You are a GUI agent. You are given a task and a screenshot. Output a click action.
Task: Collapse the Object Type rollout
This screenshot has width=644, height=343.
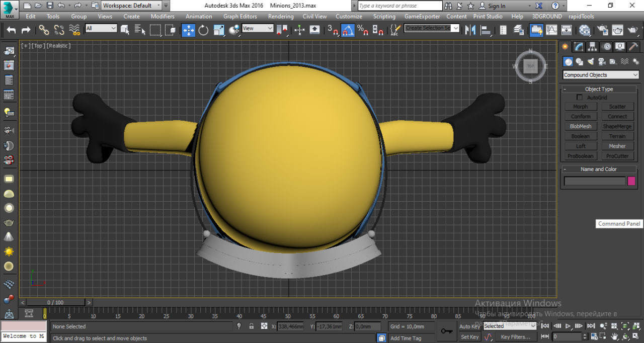[599, 89]
